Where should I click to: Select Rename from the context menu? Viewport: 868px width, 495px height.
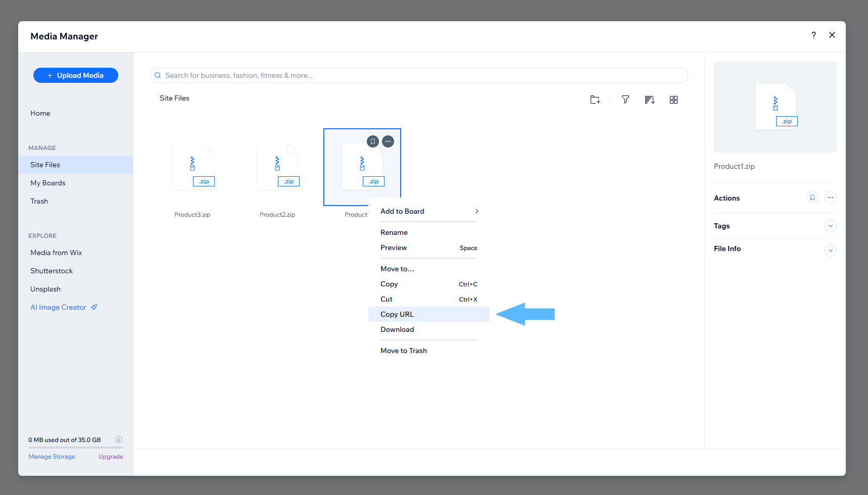point(429,232)
